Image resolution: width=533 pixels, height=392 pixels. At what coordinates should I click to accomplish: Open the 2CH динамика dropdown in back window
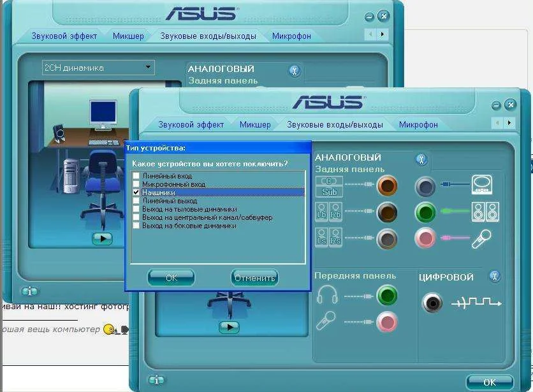tap(98, 68)
